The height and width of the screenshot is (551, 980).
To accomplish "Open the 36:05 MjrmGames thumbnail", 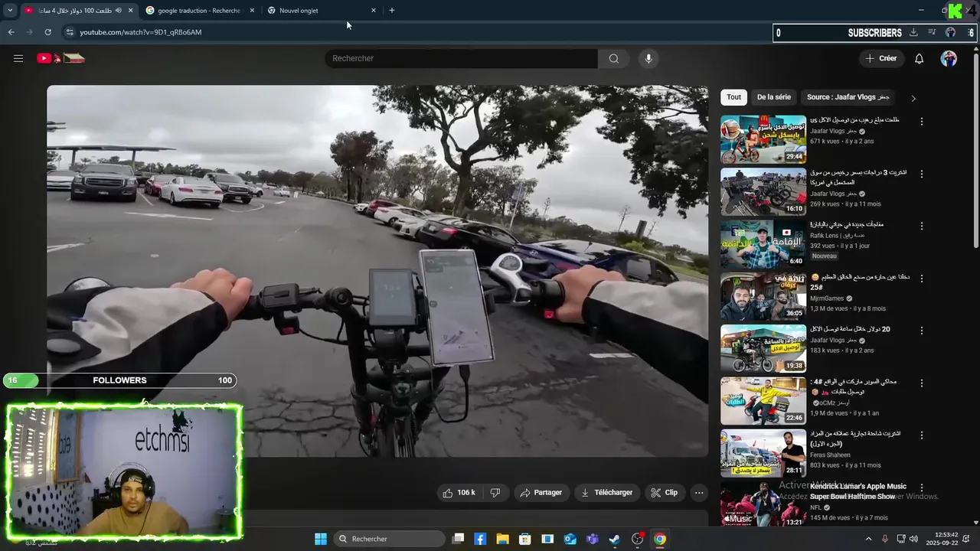I will 763,296.
